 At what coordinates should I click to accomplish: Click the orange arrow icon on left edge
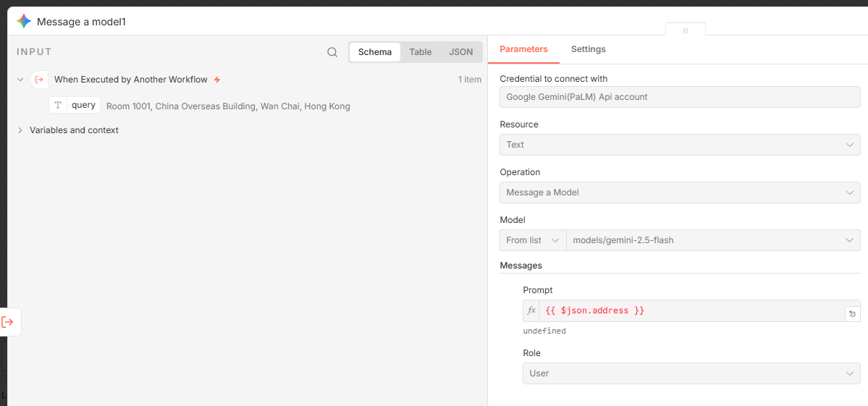8,322
